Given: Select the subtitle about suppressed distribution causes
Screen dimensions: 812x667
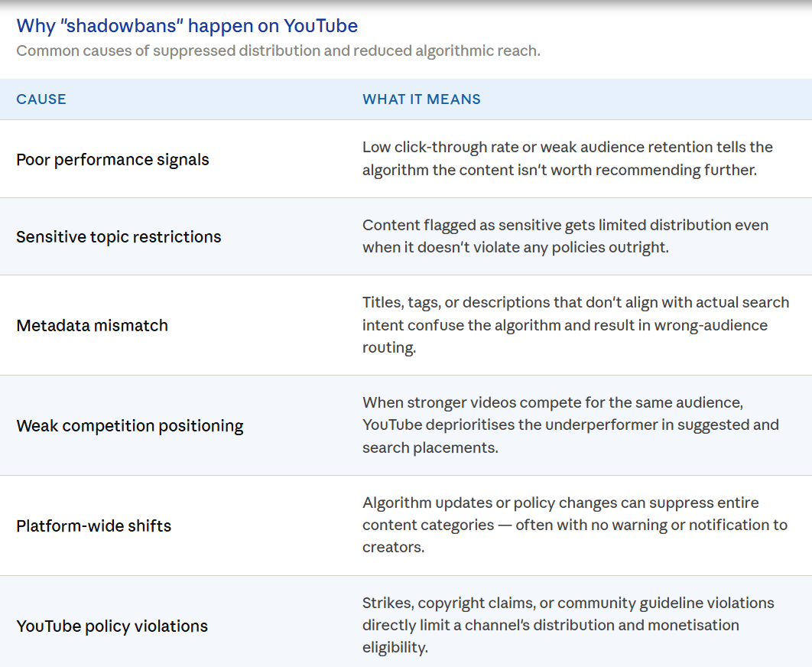Looking at the screenshot, I should pos(278,50).
